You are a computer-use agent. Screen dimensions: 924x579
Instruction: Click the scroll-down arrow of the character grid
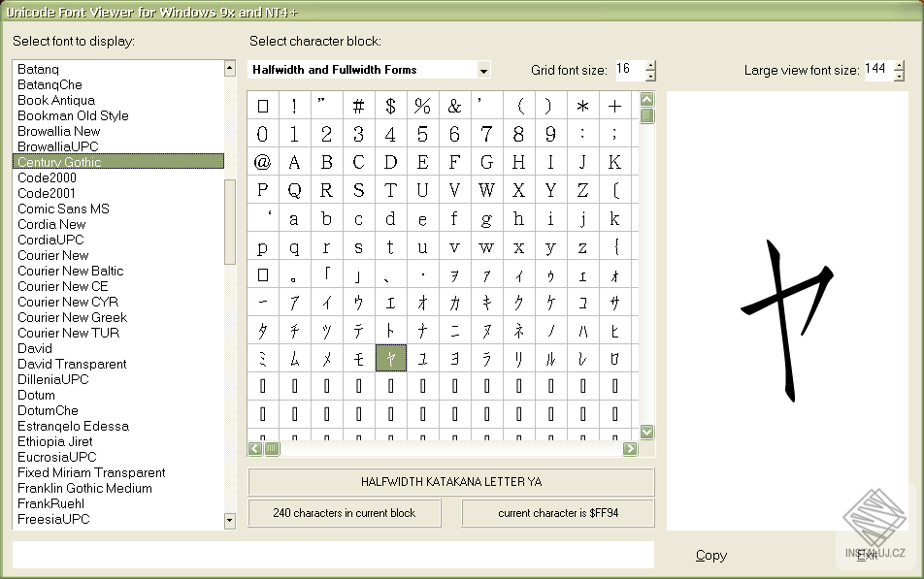click(644, 432)
